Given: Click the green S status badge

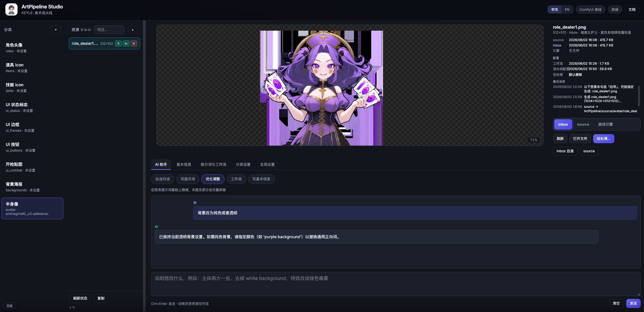Looking at the screenshot, I should click(118, 43).
